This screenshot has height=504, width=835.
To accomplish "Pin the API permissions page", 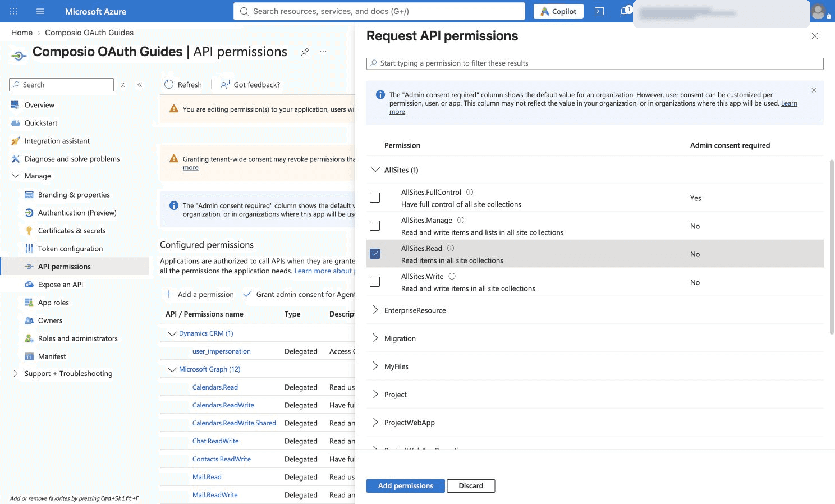I will pos(305,52).
